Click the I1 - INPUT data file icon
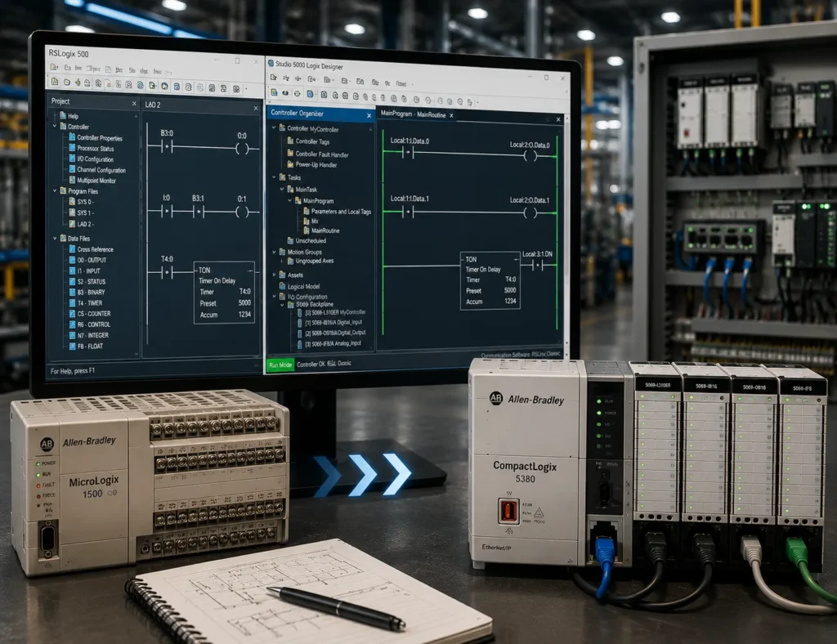837x644 pixels. pyautogui.click(x=72, y=271)
